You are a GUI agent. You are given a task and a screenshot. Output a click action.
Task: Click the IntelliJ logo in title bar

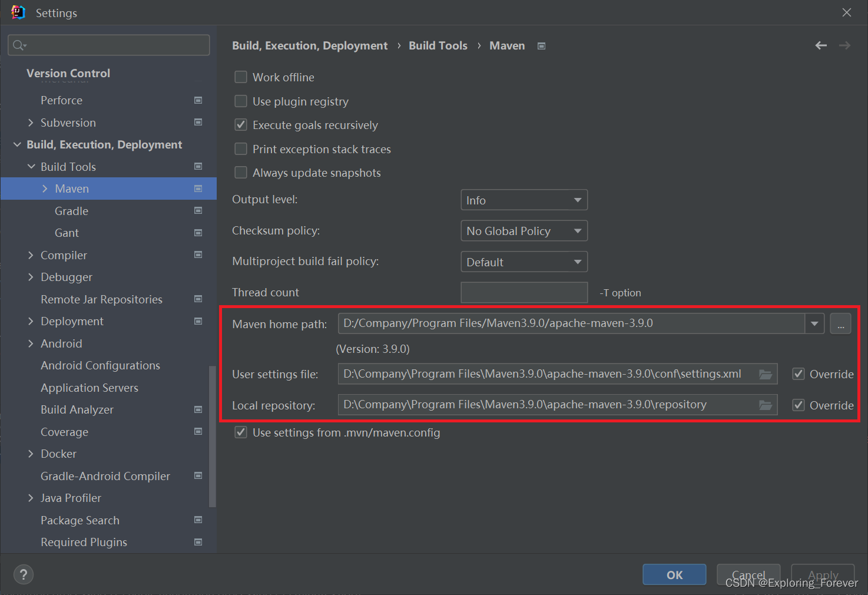coord(18,12)
